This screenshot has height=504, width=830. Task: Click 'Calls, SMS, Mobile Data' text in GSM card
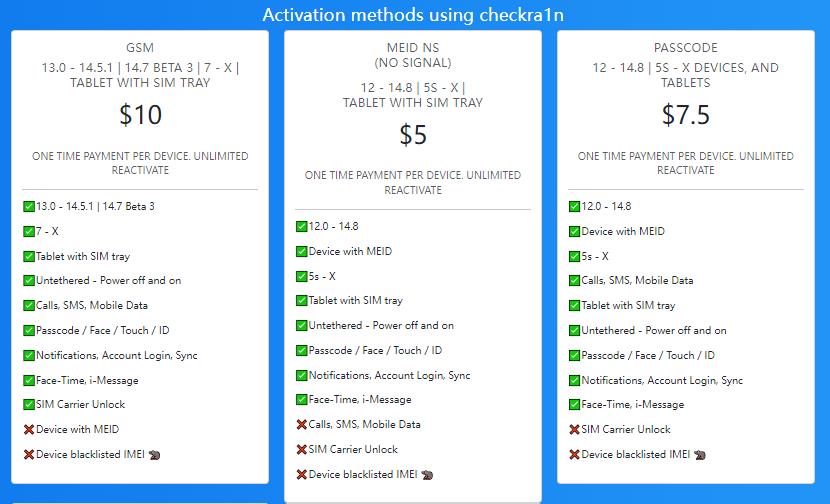click(x=92, y=305)
